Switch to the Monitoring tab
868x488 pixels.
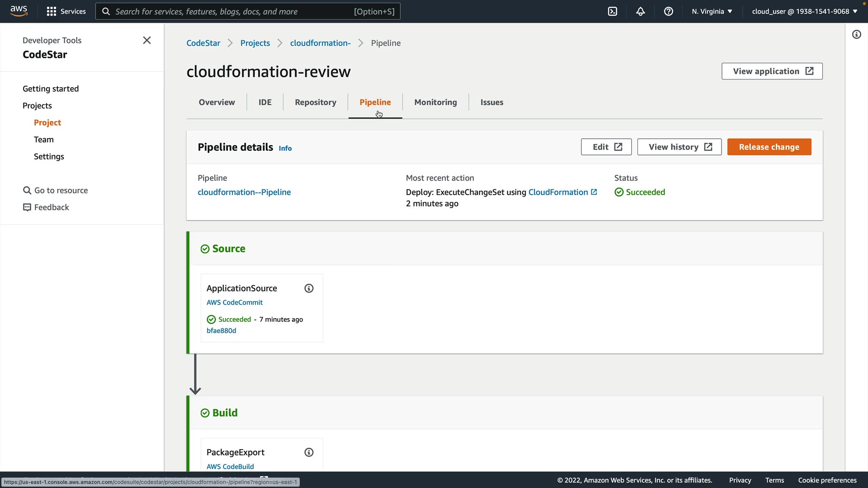[x=435, y=102]
